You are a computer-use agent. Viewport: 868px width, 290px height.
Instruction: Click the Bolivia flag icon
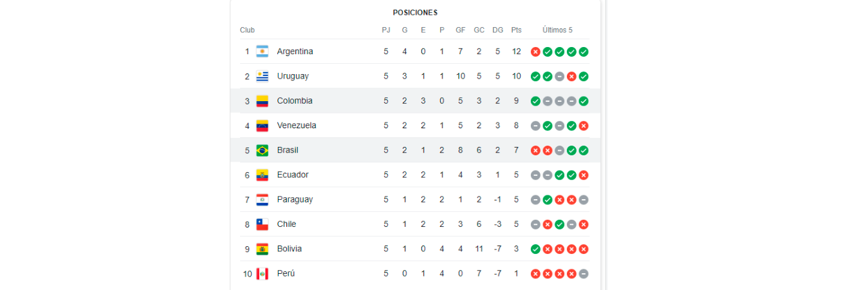point(262,249)
